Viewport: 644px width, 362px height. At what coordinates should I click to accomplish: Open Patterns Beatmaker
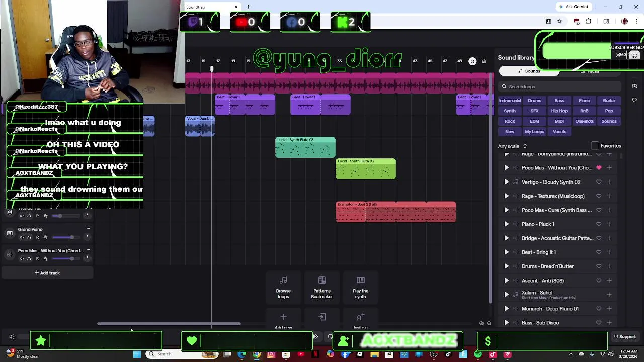[x=322, y=287]
